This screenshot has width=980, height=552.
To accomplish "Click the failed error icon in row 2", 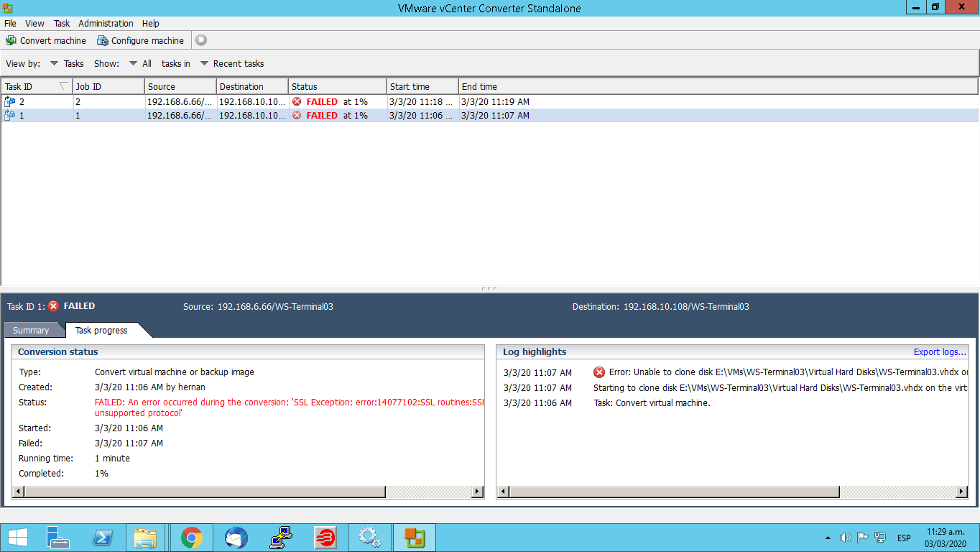I will point(297,101).
